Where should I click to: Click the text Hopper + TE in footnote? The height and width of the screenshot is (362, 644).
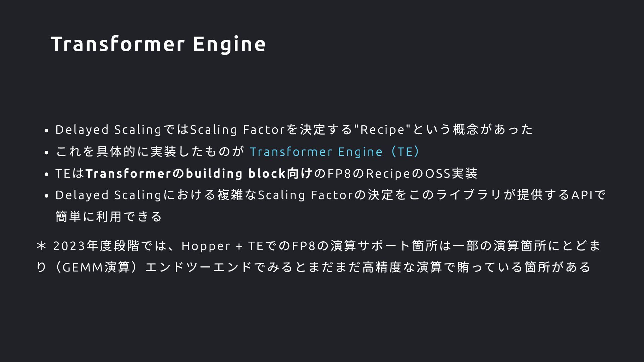click(222, 246)
